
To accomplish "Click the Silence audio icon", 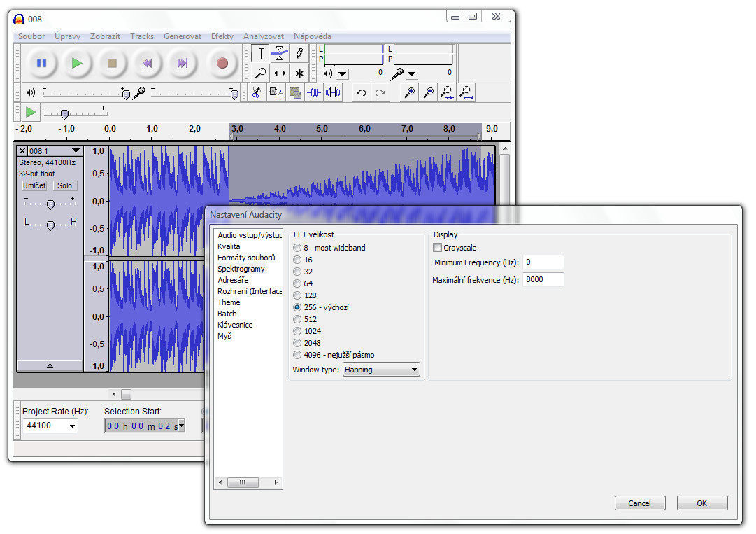I will coord(333,92).
